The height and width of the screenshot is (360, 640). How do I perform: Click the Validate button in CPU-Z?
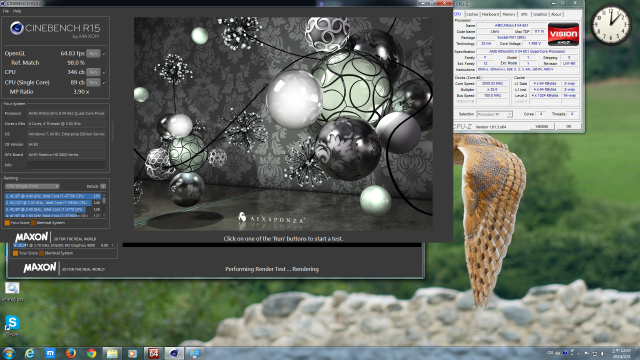click(542, 127)
